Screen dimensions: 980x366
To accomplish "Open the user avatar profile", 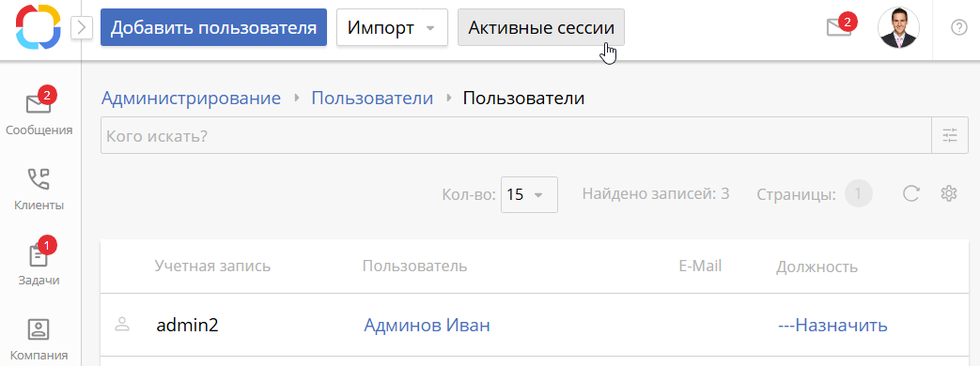I will 898,27.
